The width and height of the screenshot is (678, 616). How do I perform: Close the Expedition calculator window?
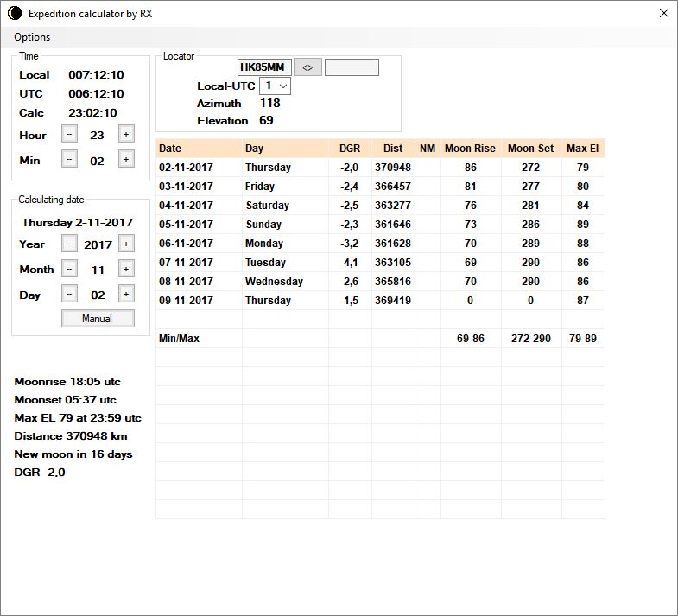[x=663, y=13]
